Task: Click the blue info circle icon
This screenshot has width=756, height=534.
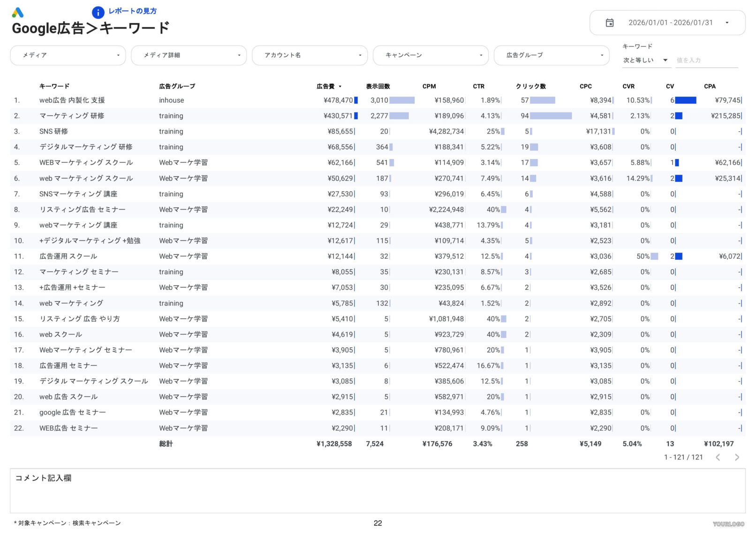Action: pos(98,13)
